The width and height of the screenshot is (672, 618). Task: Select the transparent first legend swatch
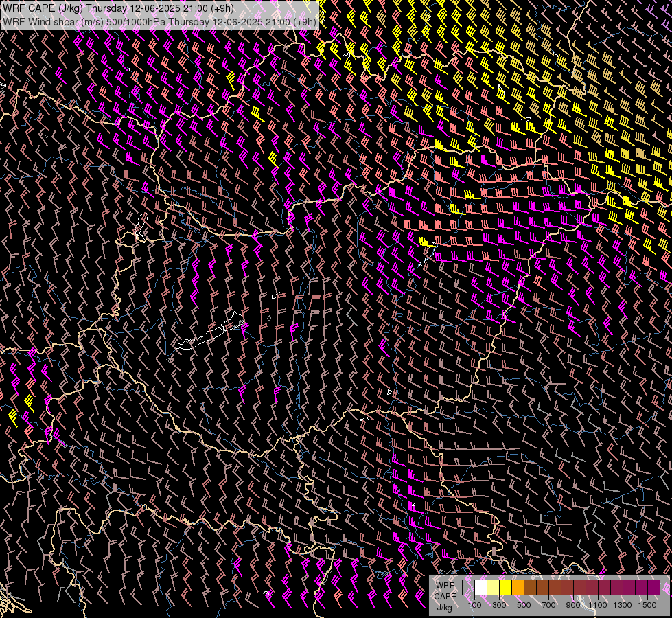(x=468, y=588)
